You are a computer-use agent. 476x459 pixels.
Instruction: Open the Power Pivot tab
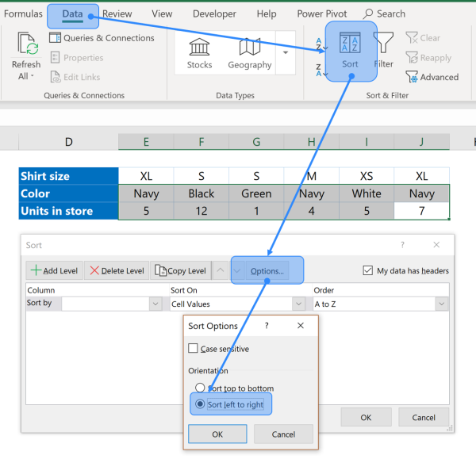[x=321, y=13]
